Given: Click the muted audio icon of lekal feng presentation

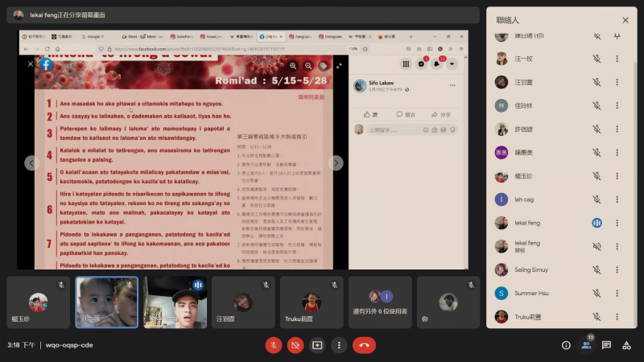Looking at the screenshot, I should (x=597, y=246).
